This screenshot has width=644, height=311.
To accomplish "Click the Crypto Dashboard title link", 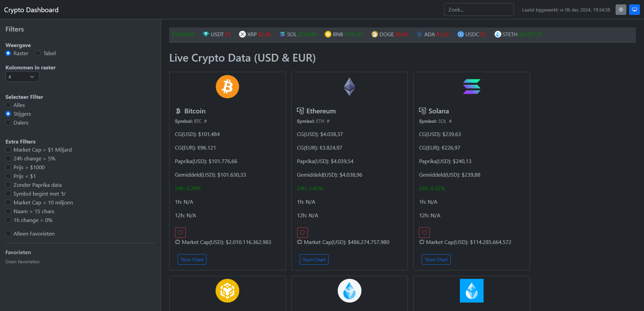I will click(x=31, y=10).
